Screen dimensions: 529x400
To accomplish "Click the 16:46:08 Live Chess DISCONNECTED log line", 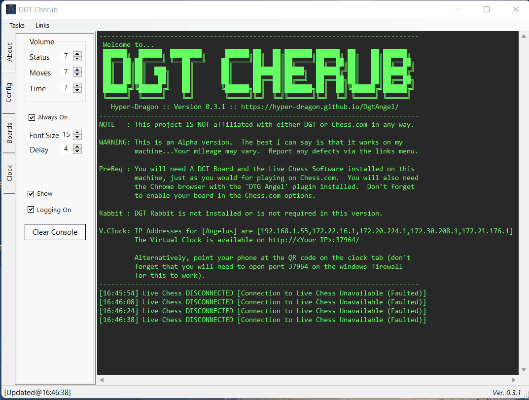I will [263, 302].
